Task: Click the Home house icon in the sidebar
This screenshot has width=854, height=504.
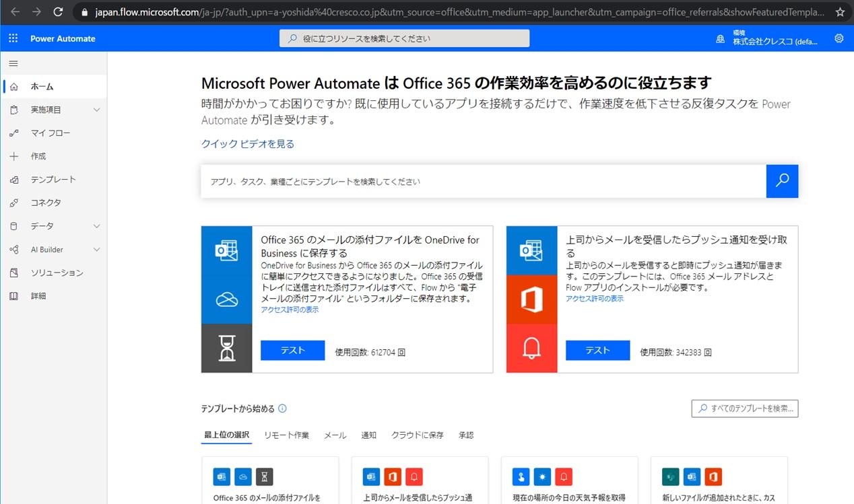Action: click(x=13, y=87)
